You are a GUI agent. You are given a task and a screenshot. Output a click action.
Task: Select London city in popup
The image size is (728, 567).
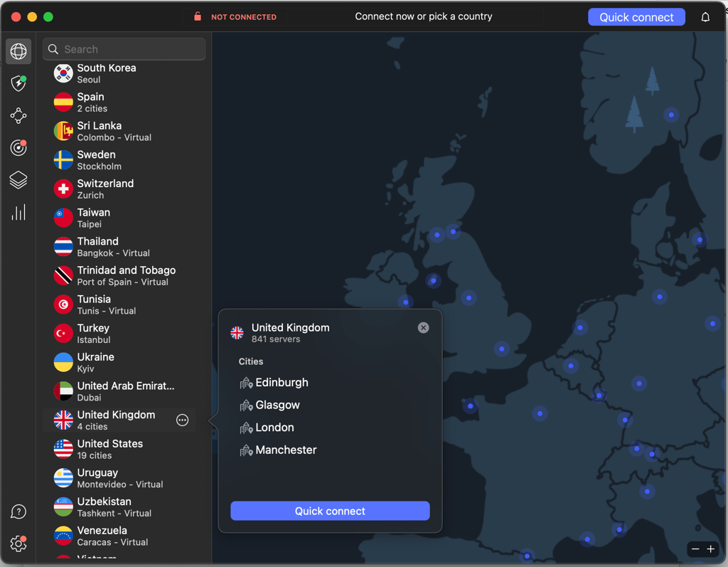[x=275, y=428]
